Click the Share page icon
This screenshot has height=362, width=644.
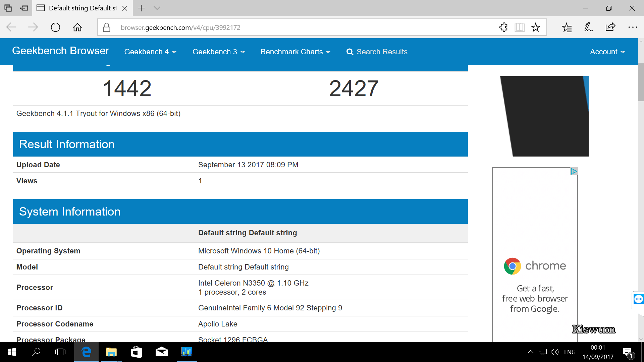click(610, 27)
